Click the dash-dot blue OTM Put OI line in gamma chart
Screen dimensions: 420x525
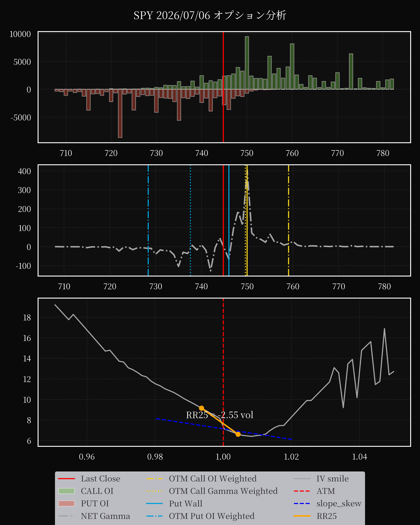click(x=148, y=220)
